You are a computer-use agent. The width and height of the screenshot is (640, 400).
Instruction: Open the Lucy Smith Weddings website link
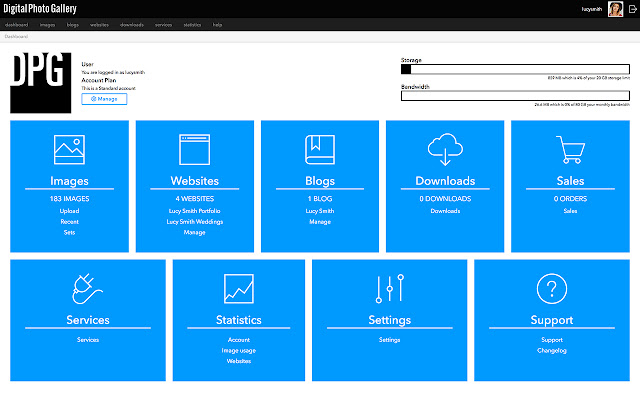pos(195,221)
